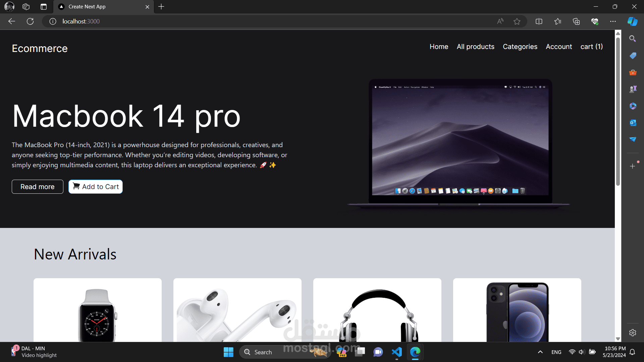Launch Visual Studio Code from the taskbar
The width and height of the screenshot is (644, 362).
point(396,352)
